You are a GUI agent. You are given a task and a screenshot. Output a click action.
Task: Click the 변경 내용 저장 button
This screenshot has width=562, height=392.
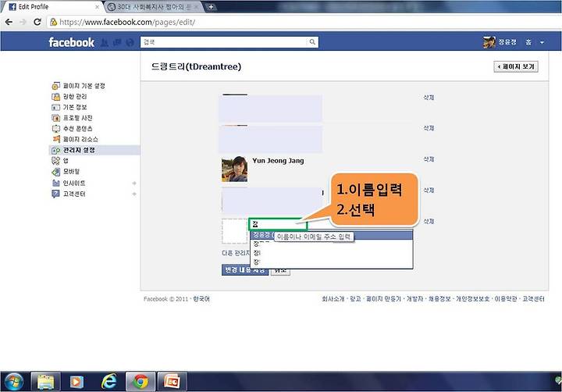pyautogui.click(x=245, y=270)
